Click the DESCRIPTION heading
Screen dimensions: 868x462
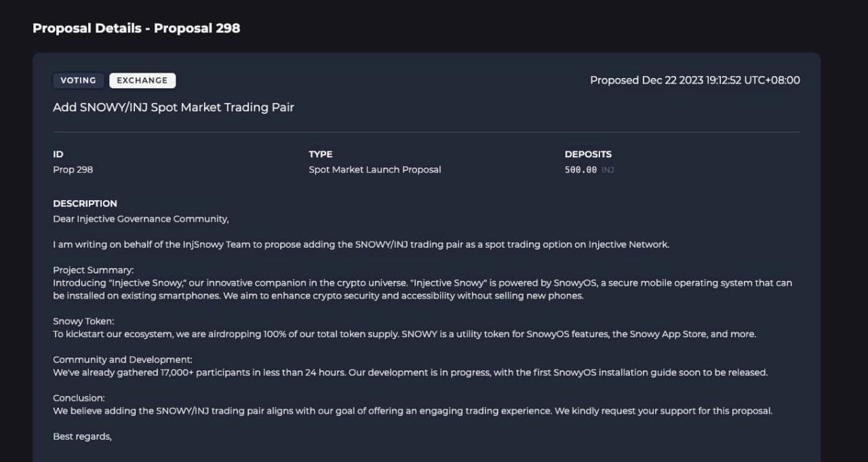click(x=85, y=204)
